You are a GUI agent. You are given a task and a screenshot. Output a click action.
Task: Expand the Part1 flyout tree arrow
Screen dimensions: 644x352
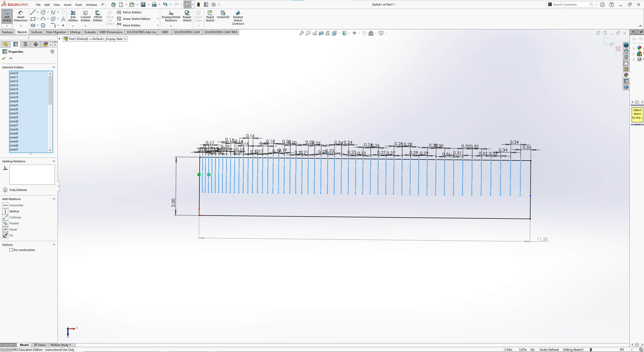pyautogui.click(x=60, y=39)
